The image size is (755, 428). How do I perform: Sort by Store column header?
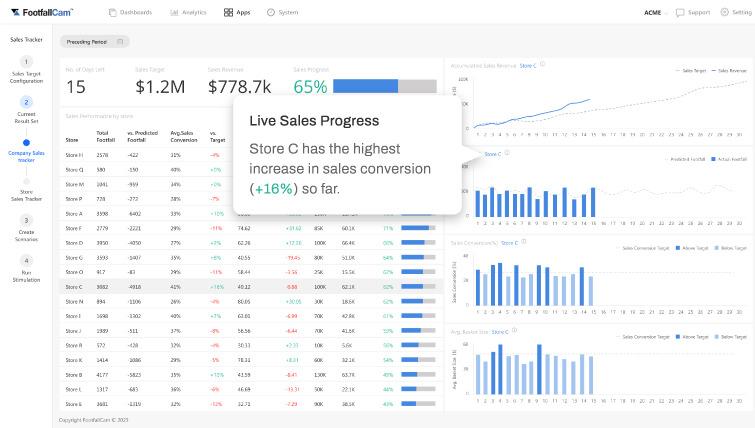pos(72,140)
